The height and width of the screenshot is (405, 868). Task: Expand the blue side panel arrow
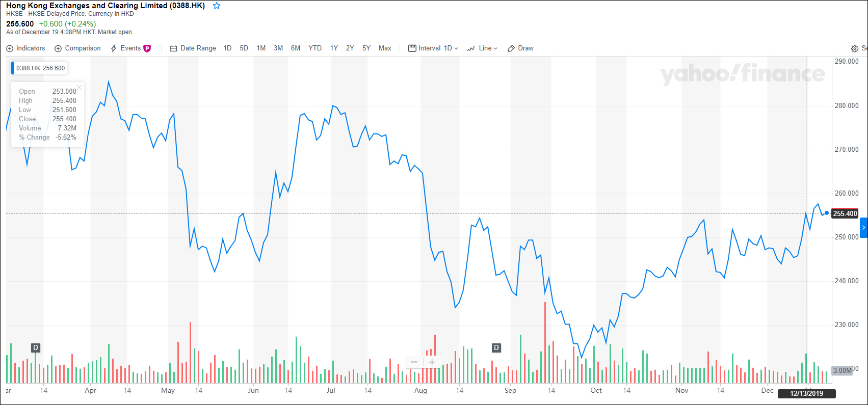(863, 228)
